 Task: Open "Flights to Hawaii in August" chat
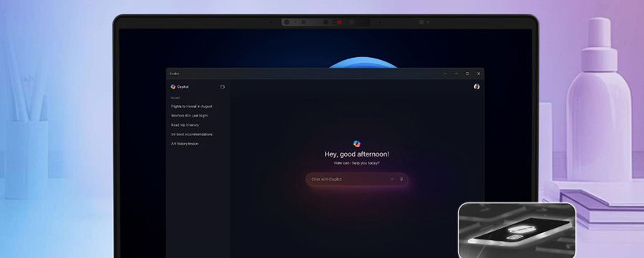[191, 106]
